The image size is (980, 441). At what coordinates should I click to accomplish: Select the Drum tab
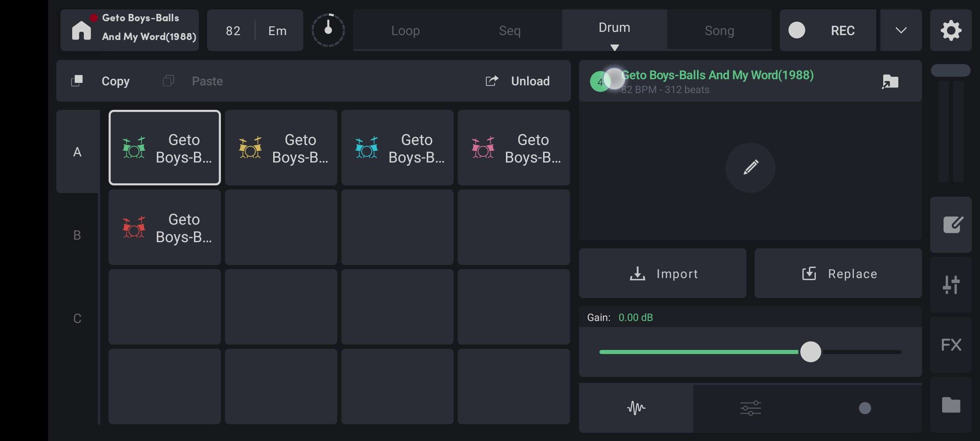coord(615,30)
